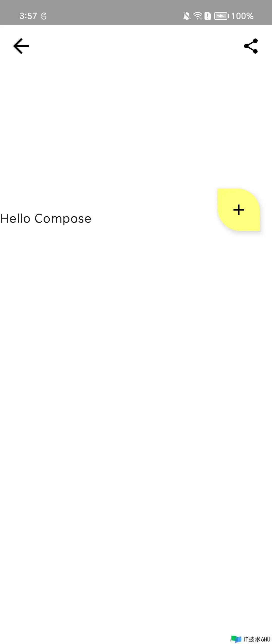Tap the word Hello
The image size is (272, 644).
[x=16, y=218]
